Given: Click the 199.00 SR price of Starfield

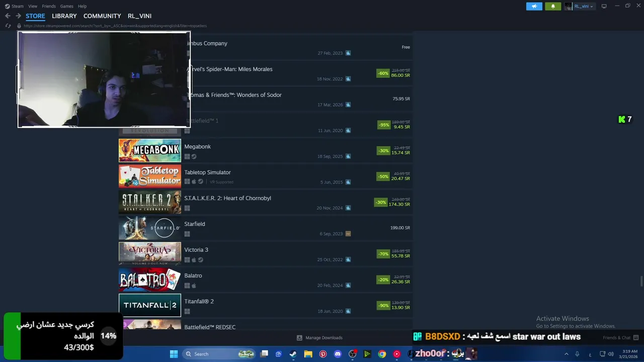Looking at the screenshot, I should (x=400, y=228).
